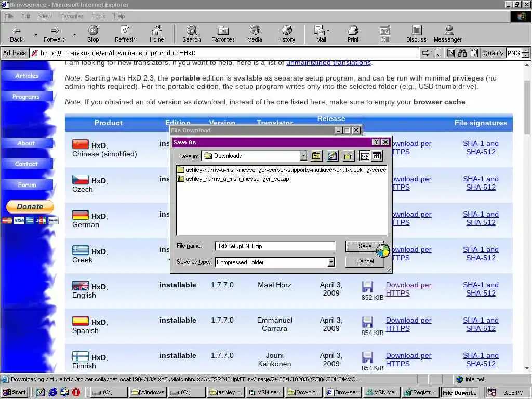Click floppy disk icon in English row

(x=367, y=287)
